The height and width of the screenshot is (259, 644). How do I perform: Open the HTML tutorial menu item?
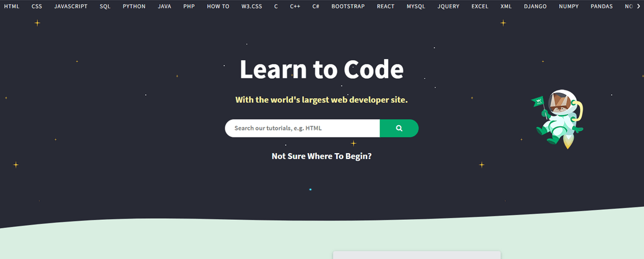12,6
